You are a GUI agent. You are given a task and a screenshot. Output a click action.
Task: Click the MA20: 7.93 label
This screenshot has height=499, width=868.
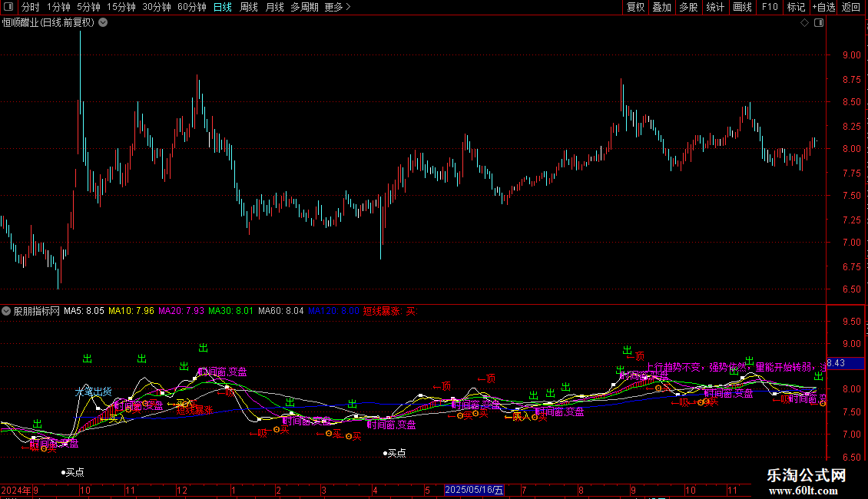click(181, 311)
